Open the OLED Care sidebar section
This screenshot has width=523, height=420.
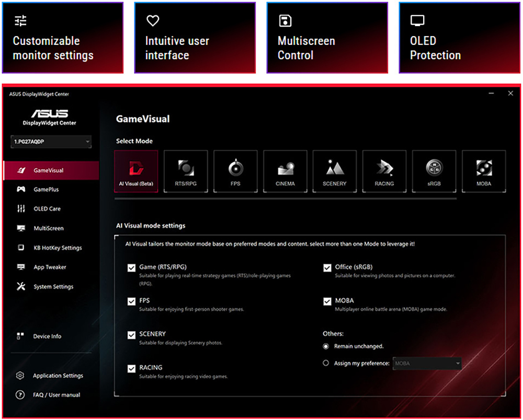[47, 209]
